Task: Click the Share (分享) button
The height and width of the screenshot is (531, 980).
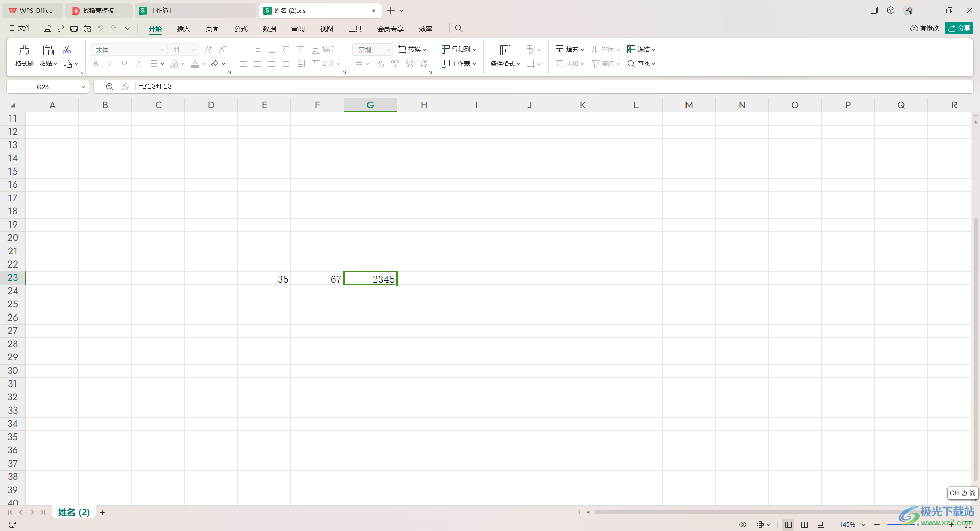Action: tap(959, 28)
